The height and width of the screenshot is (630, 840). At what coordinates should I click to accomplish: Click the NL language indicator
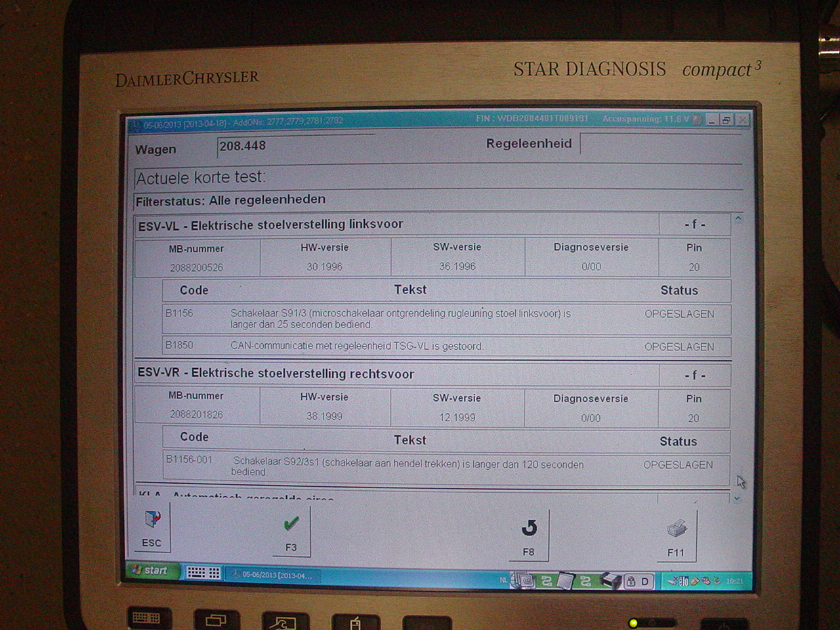[x=503, y=580]
